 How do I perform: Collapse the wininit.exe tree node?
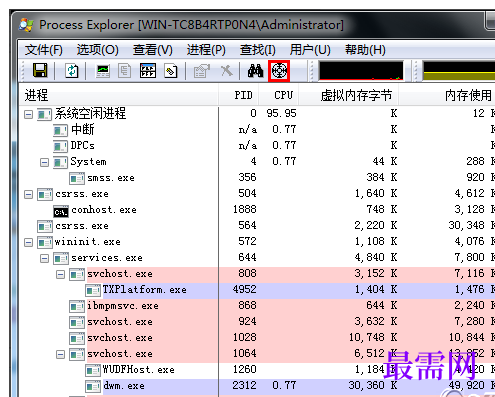(29, 242)
